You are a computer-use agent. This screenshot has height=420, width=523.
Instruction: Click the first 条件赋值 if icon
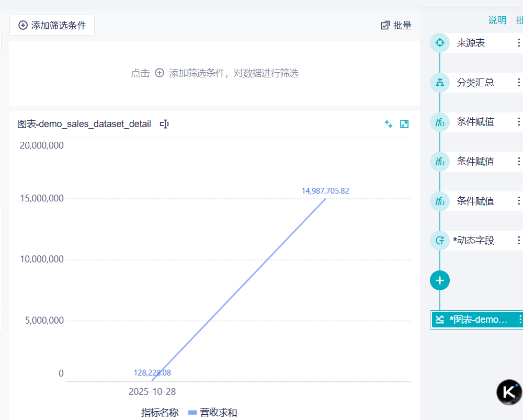[440, 122]
